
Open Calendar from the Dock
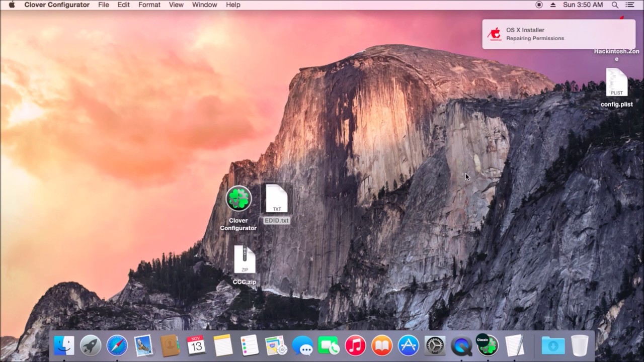196,345
